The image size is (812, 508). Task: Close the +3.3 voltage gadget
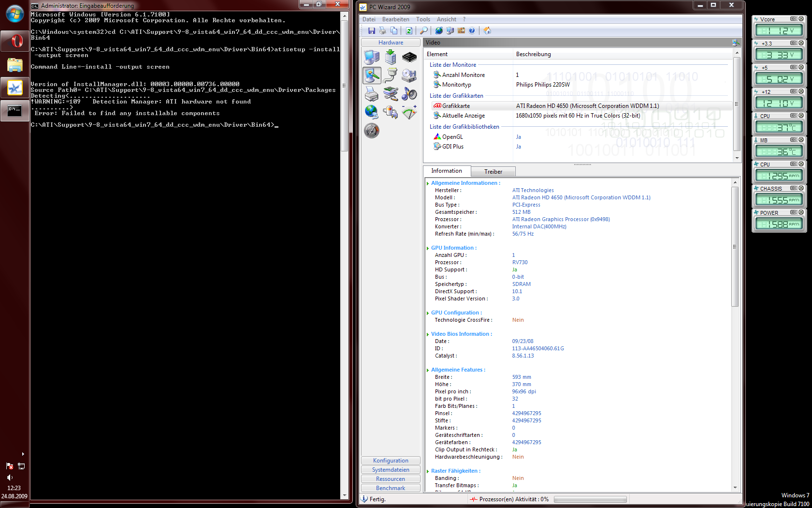point(801,43)
